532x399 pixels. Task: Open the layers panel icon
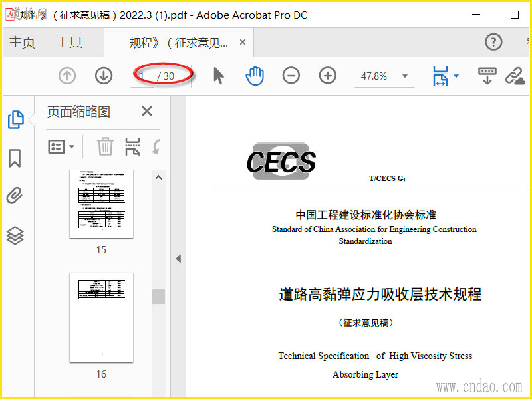[x=15, y=235]
